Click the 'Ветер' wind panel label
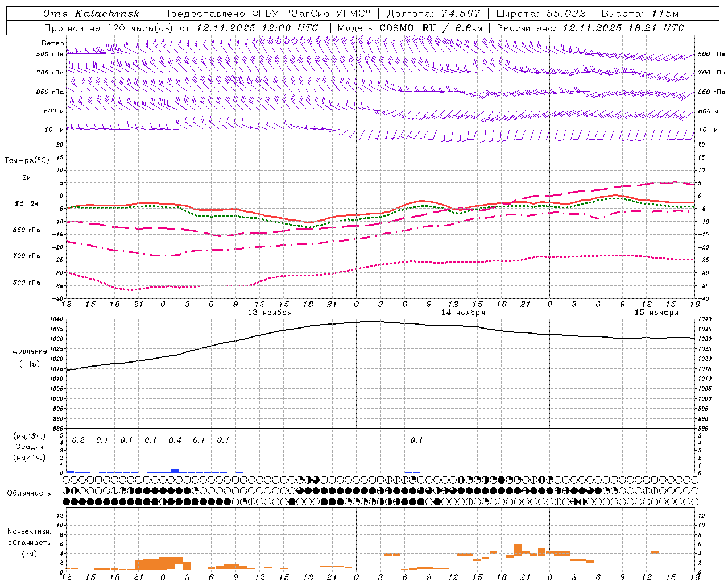Viewport: 728px width, 582px height. [x=52, y=43]
